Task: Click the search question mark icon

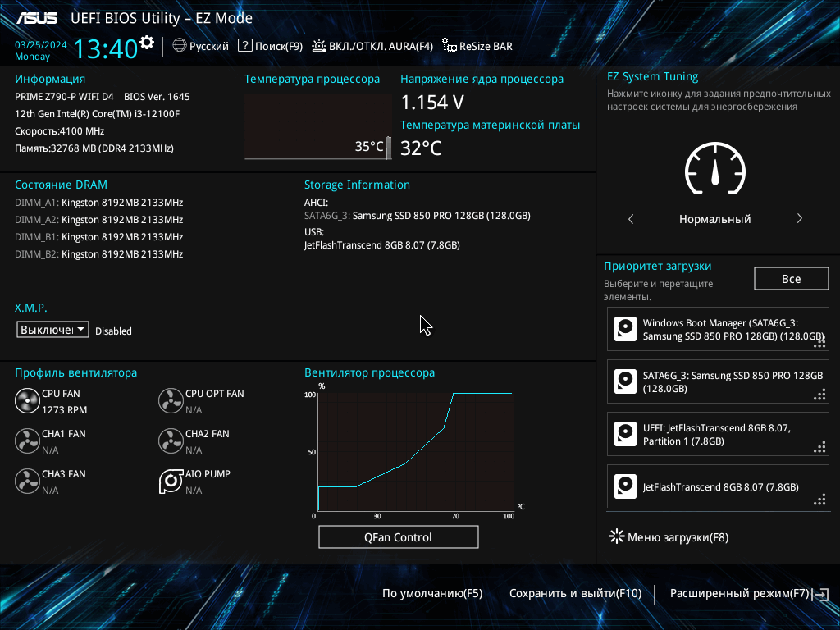Action: 244,46
